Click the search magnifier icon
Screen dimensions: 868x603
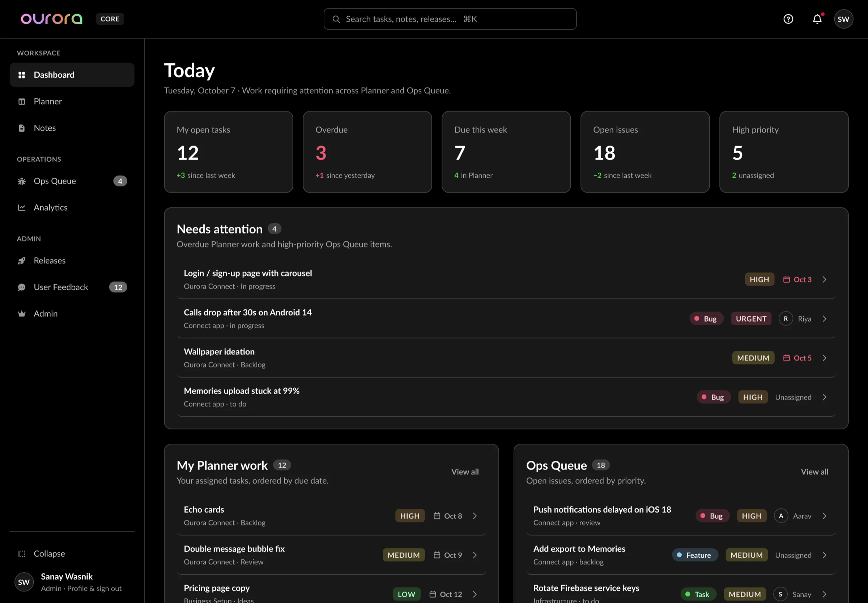coord(336,19)
